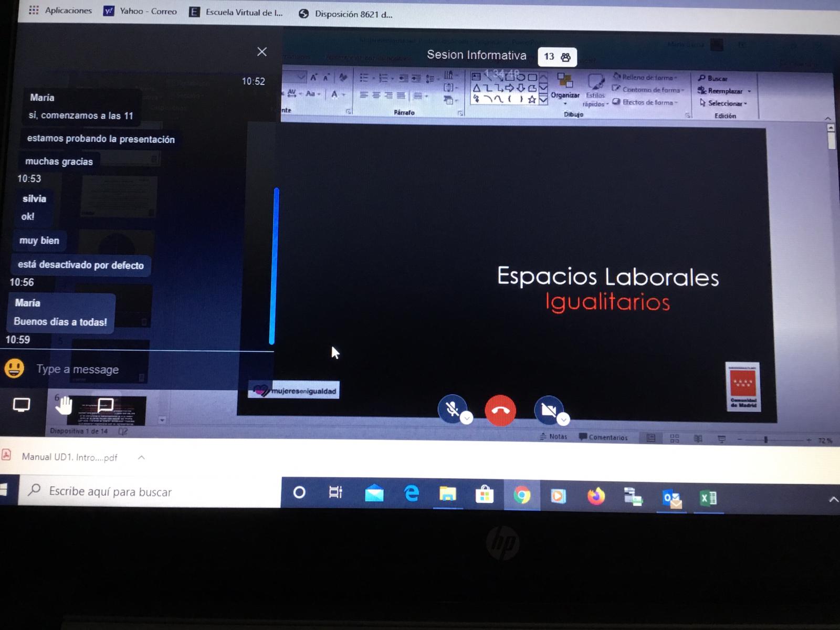Click the Windows search box
This screenshot has height=630, width=840.
pyautogui.click(x=150, y=491)
